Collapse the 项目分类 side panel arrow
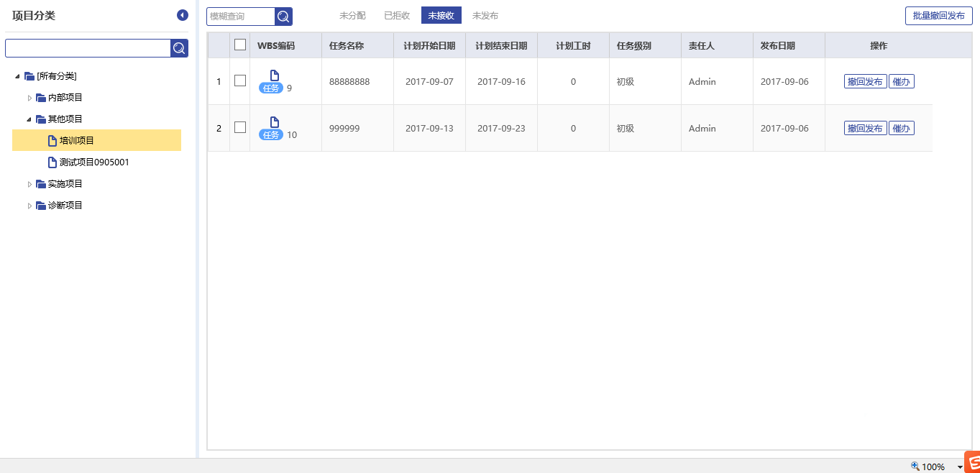Viewport: 980px width, 473px height. click(x=183, y=15)
